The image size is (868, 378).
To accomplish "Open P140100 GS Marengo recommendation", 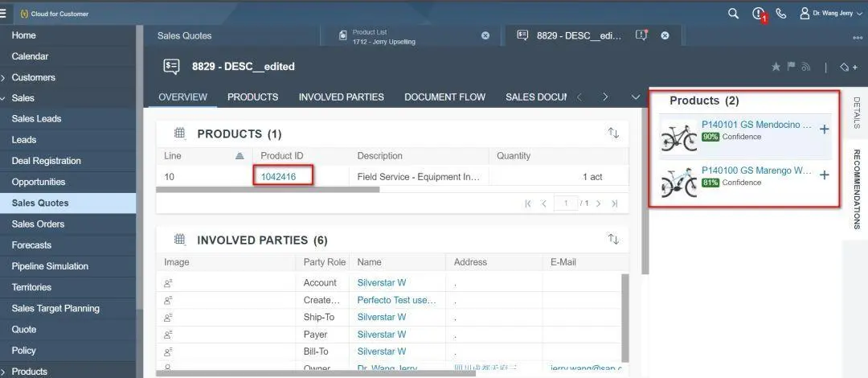I will [756, 171].
